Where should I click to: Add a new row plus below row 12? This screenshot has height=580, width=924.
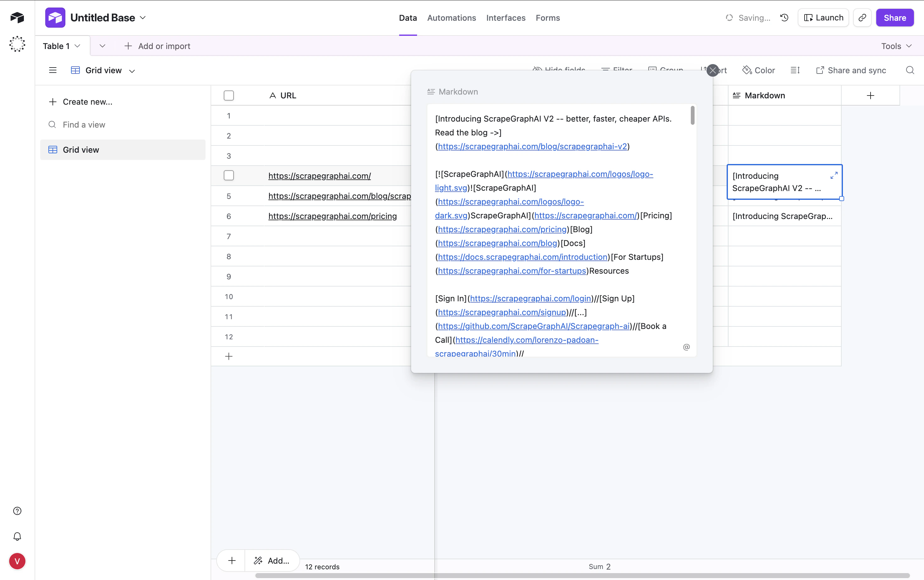229,356
